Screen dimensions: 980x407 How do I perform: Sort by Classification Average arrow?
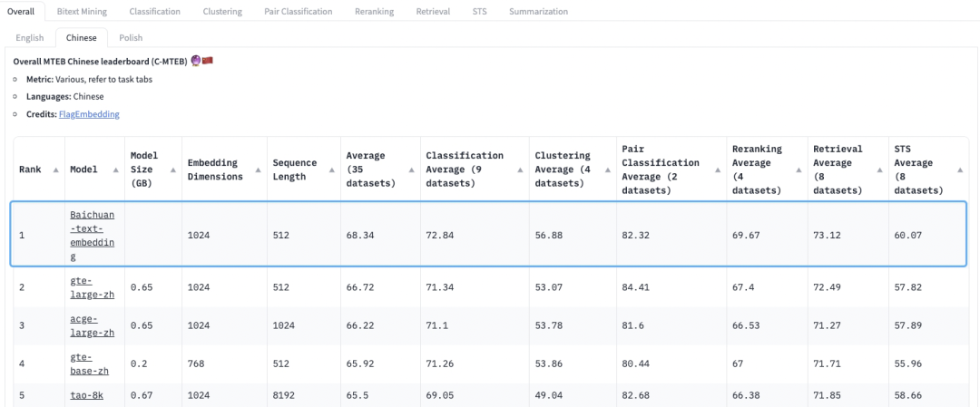click(520, 170)
